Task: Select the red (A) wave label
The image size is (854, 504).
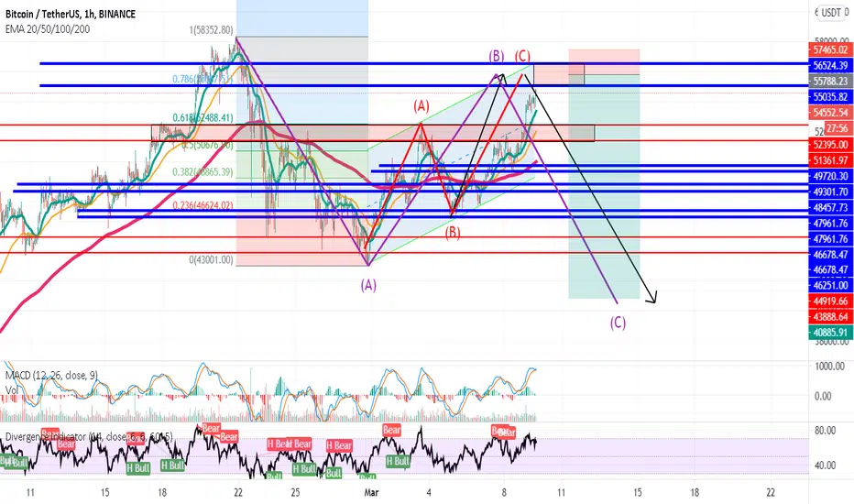Action: coord(421,105)
